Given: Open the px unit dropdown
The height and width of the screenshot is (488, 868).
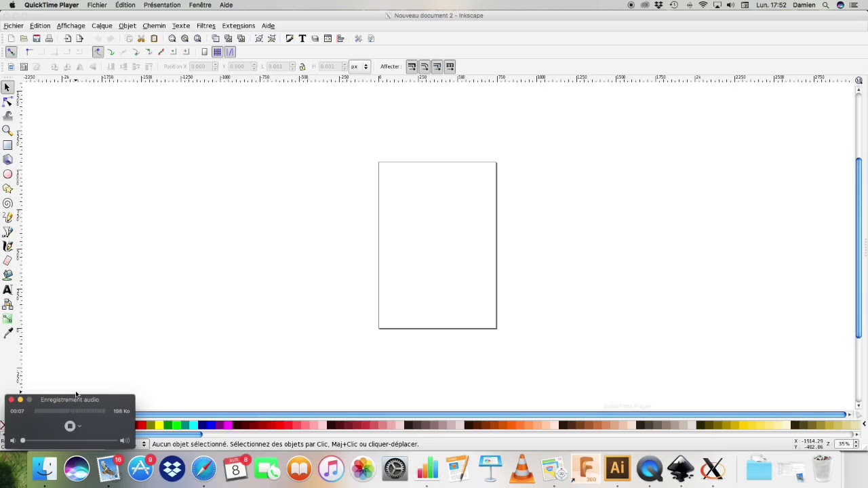Looking at the screenshot, I should pos(359,66).
